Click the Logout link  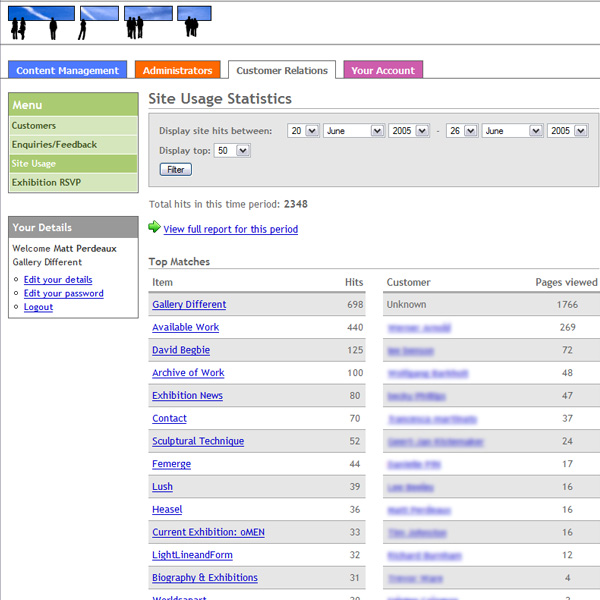tap(38, 307)
